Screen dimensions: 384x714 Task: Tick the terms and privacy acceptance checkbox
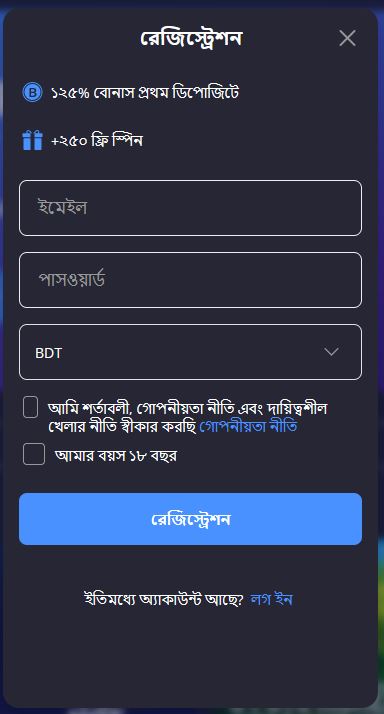tap(31, 407)
